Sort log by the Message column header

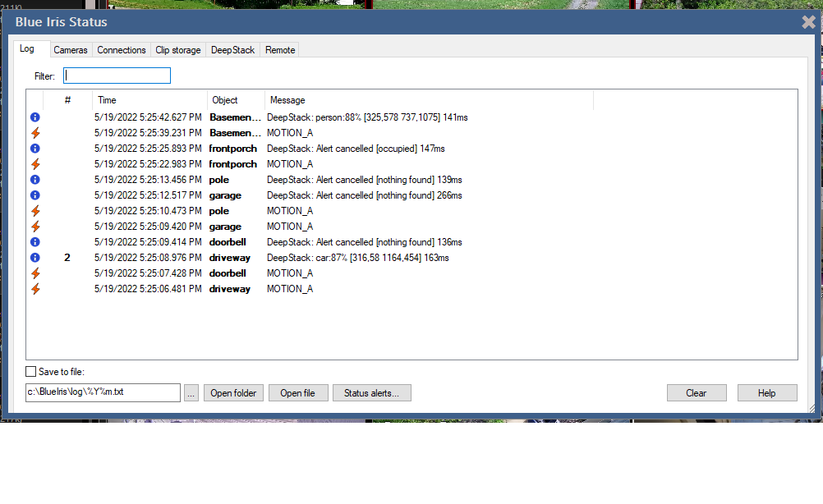429,100
